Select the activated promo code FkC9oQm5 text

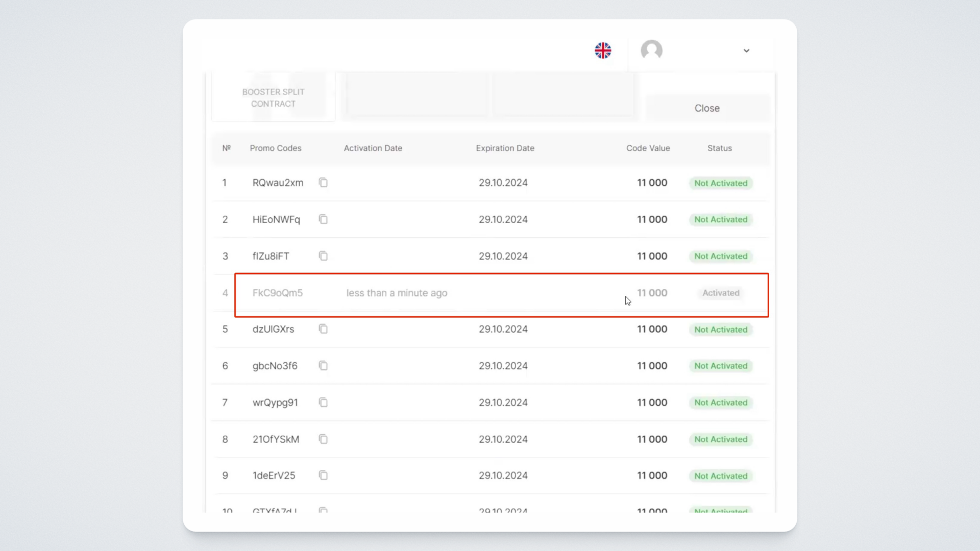click(277, 293)
